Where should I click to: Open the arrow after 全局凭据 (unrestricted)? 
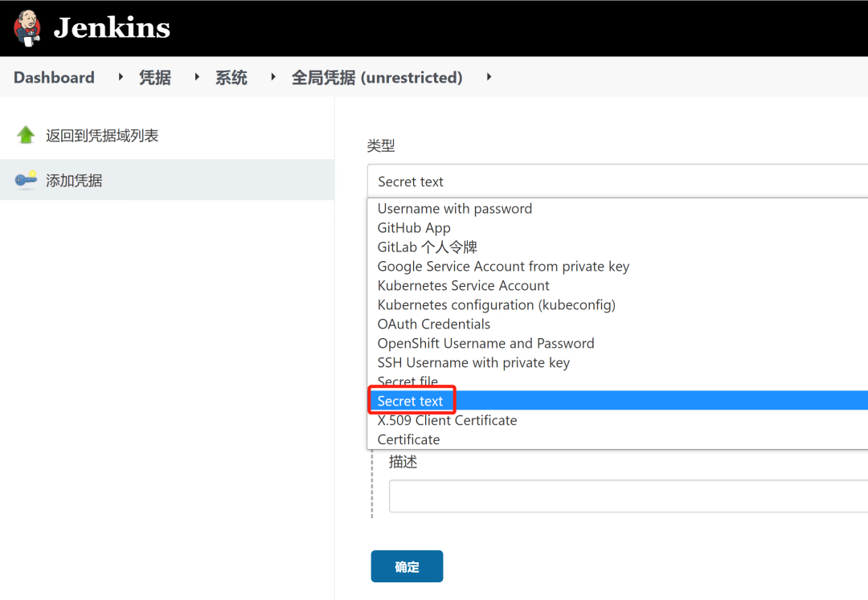tap(489, 77)
